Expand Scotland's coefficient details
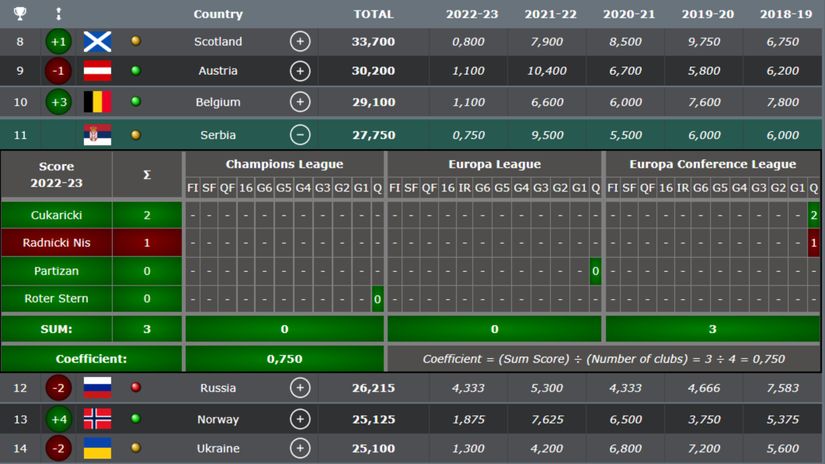This screenshot has width=825, height=464. click(x=300, y=42)
